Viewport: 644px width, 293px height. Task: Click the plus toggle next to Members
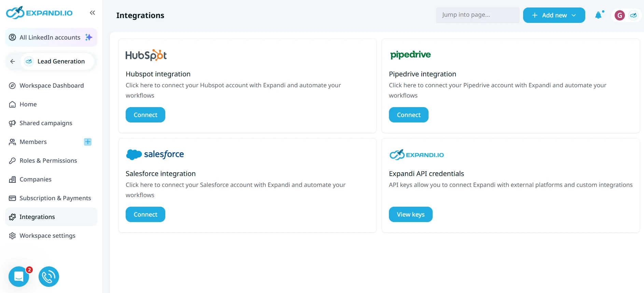point(88,142)
